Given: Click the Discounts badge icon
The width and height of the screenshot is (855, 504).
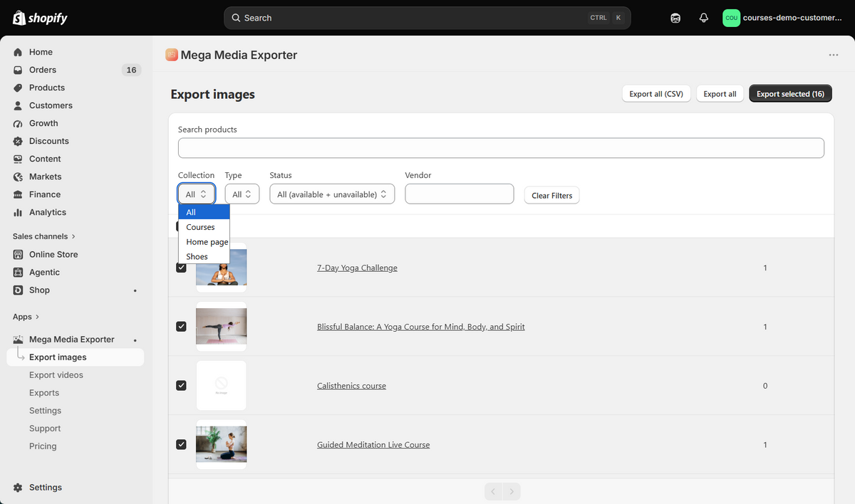Looking at the screenshot, I should (18, 141).
